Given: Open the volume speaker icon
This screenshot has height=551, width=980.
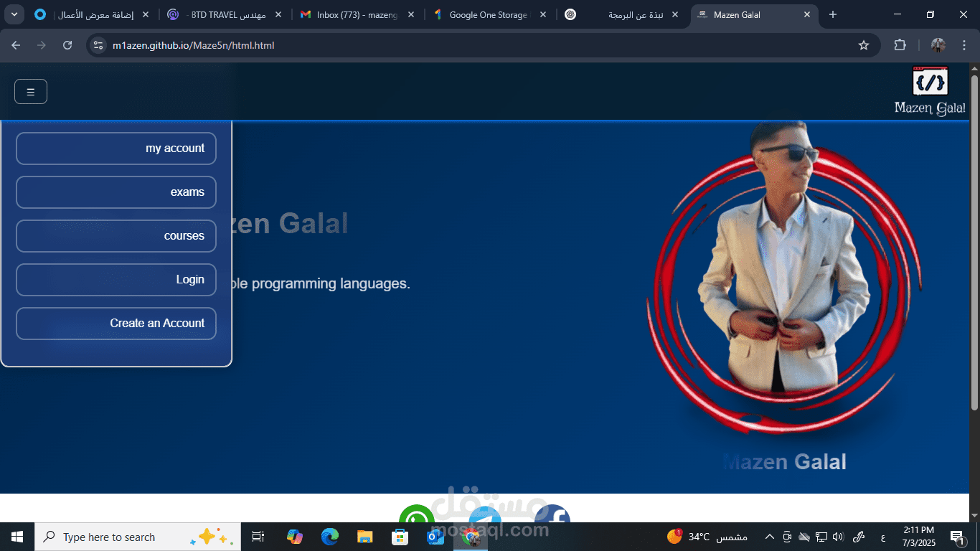Looking at the screenshot, I should (x=839, y=537).
